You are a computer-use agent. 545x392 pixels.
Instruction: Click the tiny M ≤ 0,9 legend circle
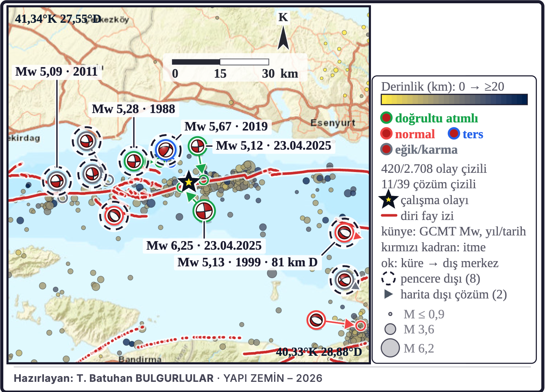[390, 314]
